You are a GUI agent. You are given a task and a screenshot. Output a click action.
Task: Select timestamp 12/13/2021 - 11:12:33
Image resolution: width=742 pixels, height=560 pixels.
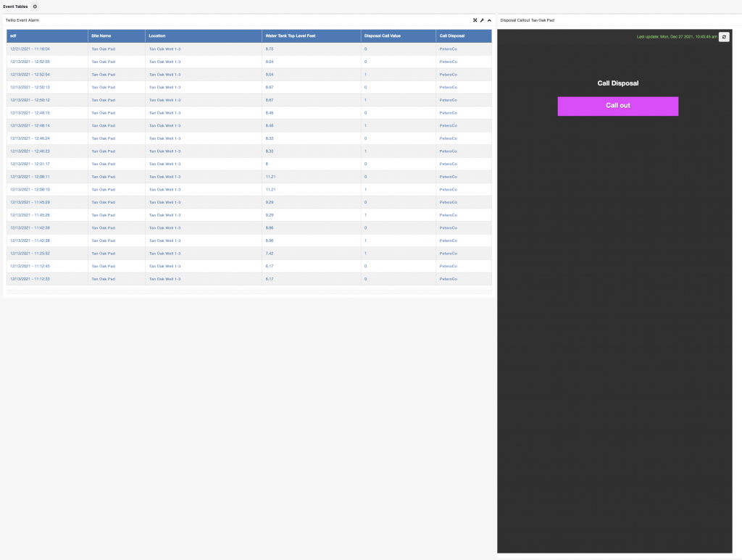30,279
